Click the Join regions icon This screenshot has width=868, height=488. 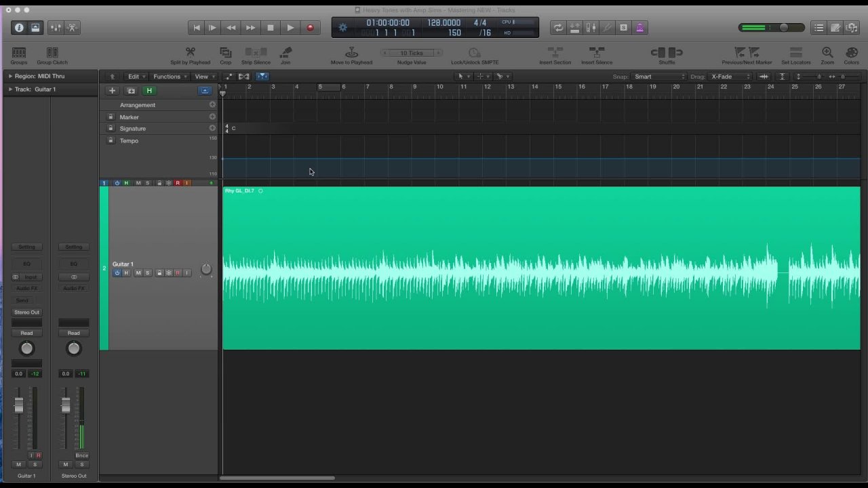(285, 52)
